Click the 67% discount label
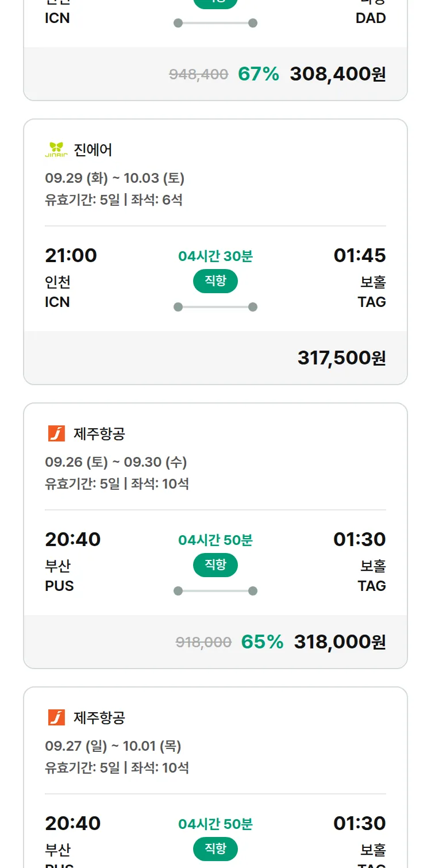Viewport: 431px width, 868px height. [259, 74]
